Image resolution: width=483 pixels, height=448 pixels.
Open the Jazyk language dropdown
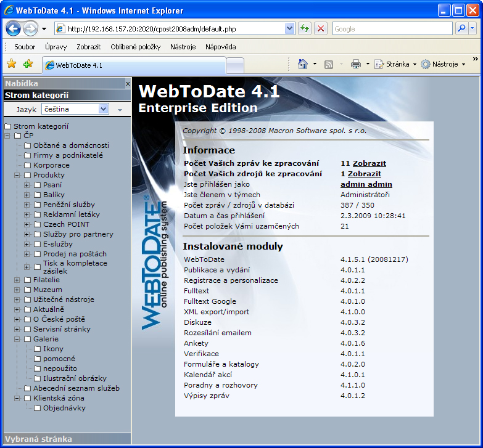[104, 109]
